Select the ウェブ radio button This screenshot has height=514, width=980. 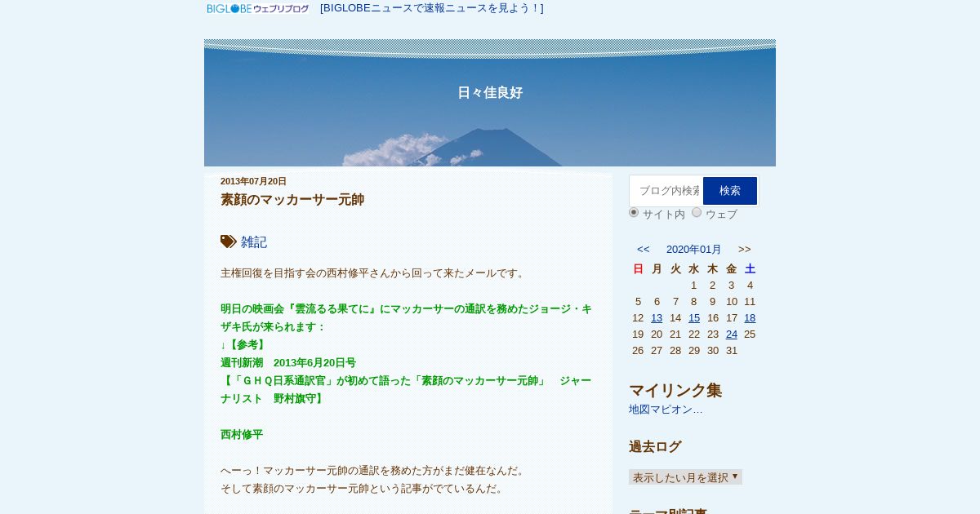[697, 212]
